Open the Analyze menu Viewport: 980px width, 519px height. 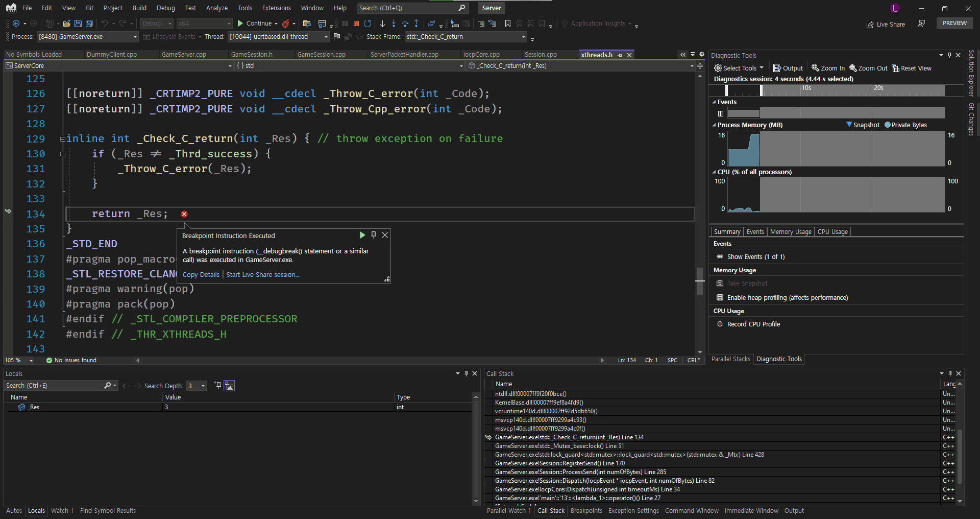tap(217, 8)
